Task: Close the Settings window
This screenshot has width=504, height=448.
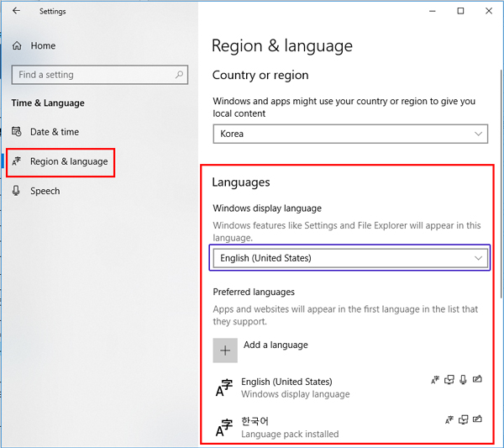Action: pyautogui.click(x=489, y=11)
